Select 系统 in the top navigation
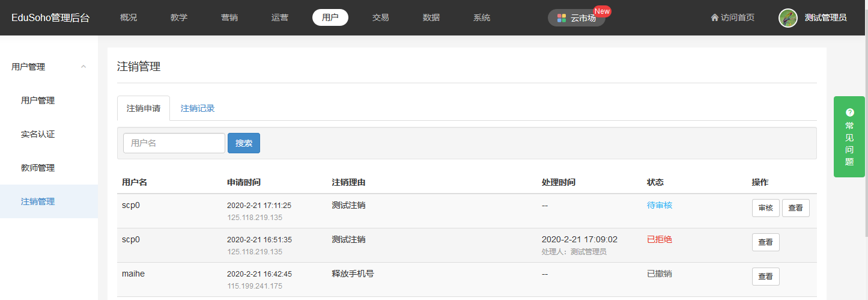Screen dimensions: 868x300 (x=482, y=17)
